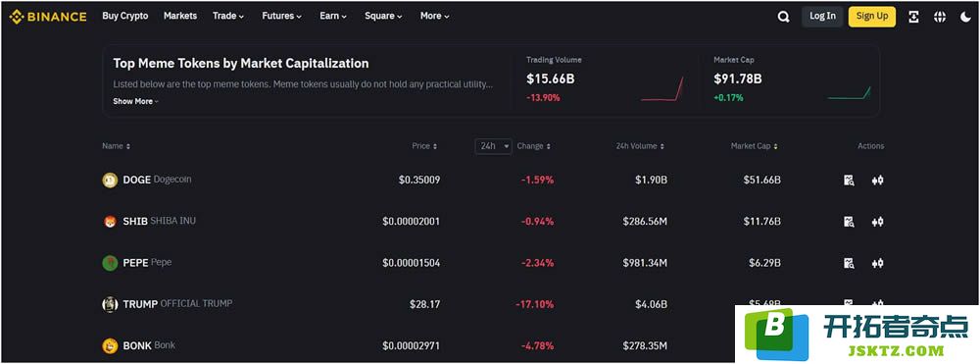Click the Dogecoin coin logo
This screenshot has width=980, height=364.
pos(110,181)
